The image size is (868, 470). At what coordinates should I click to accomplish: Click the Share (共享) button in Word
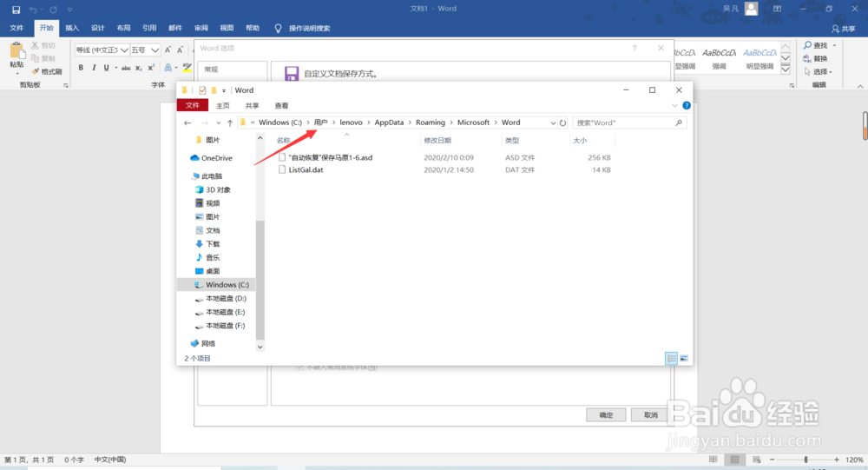(x=843, y=29)
